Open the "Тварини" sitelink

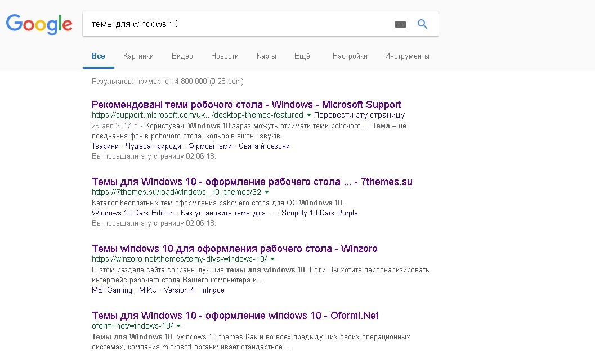(x=105, y=146)
